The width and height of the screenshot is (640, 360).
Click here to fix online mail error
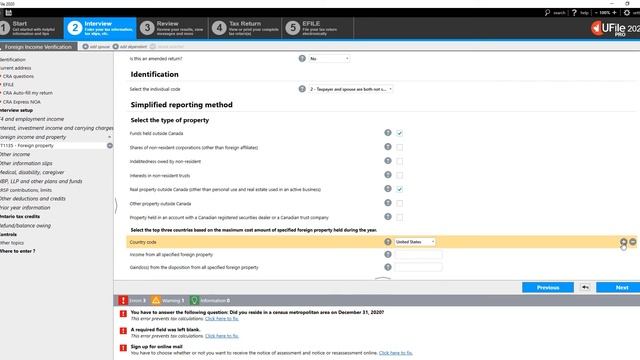396,353
